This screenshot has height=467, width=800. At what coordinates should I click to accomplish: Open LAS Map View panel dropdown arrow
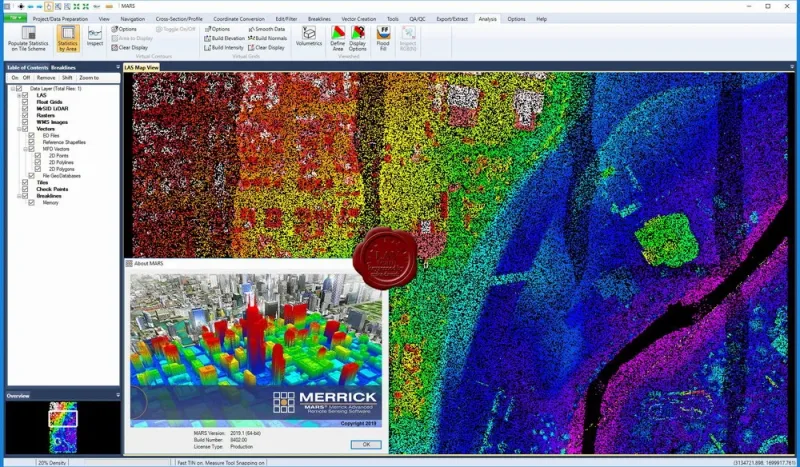click(792, 67)
